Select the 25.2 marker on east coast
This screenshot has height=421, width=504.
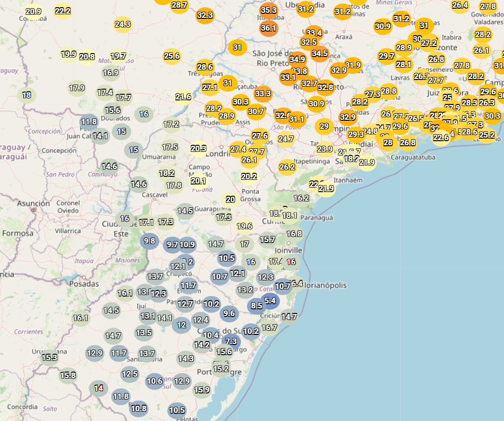[487, 135]
